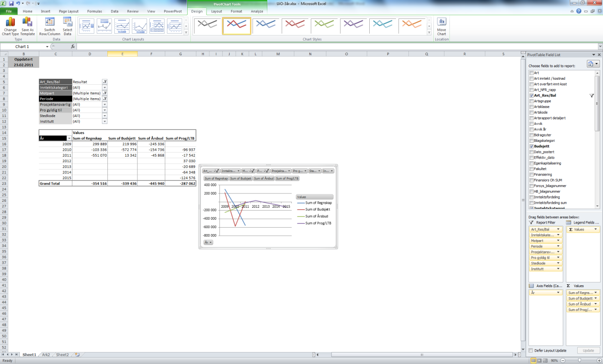Uncheck the Art_Res/Bal field checkbox

532,95
